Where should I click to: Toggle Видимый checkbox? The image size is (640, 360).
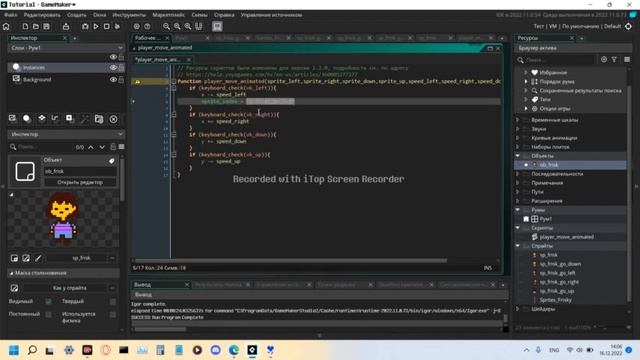coord(48,302)
